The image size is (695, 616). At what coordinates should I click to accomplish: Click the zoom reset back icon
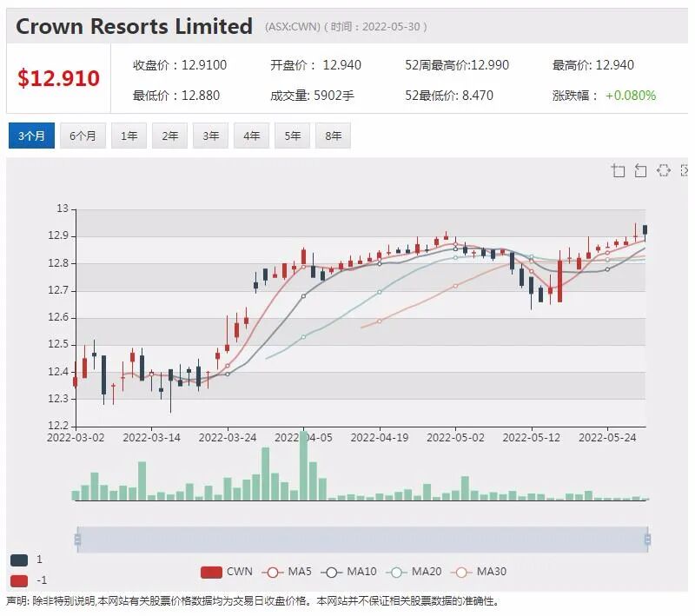tap(640, 170)
